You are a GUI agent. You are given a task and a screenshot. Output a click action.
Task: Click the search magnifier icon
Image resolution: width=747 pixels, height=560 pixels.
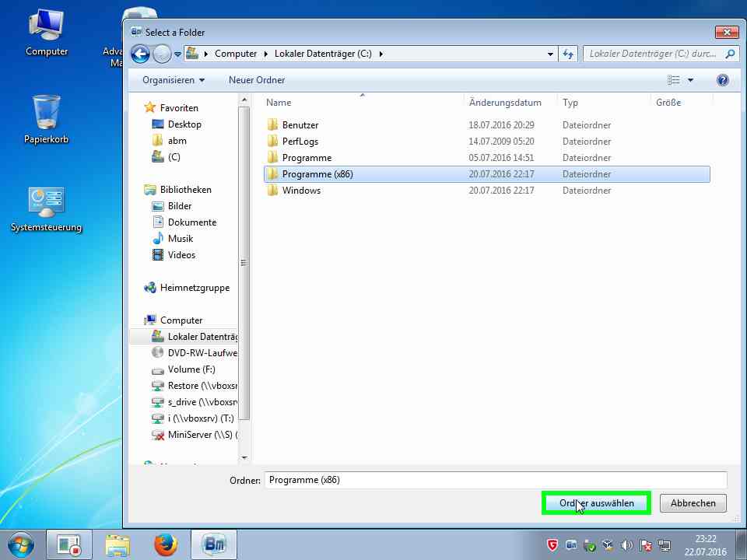730,54
